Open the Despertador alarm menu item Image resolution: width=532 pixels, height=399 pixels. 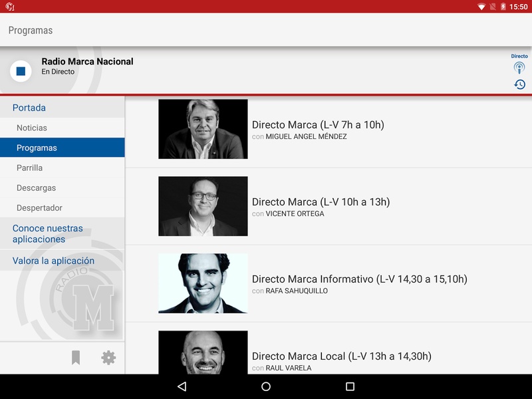[x=63, y=207]
